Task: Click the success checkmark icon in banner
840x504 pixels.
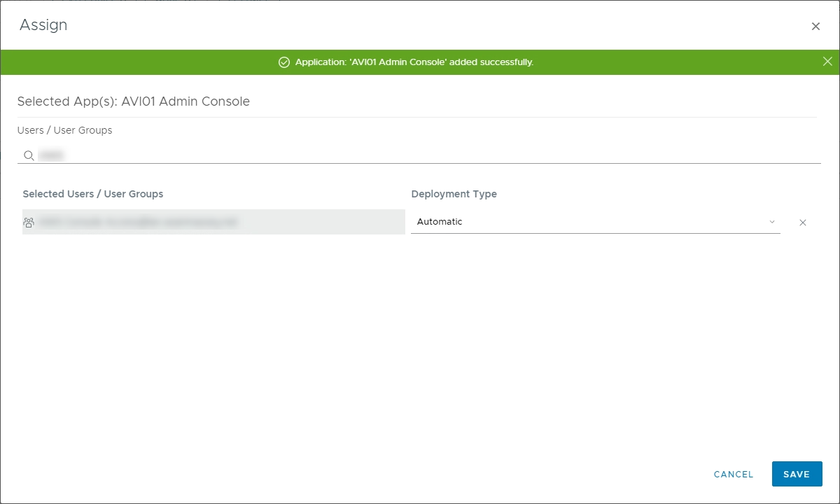Action: pos(284,62)
